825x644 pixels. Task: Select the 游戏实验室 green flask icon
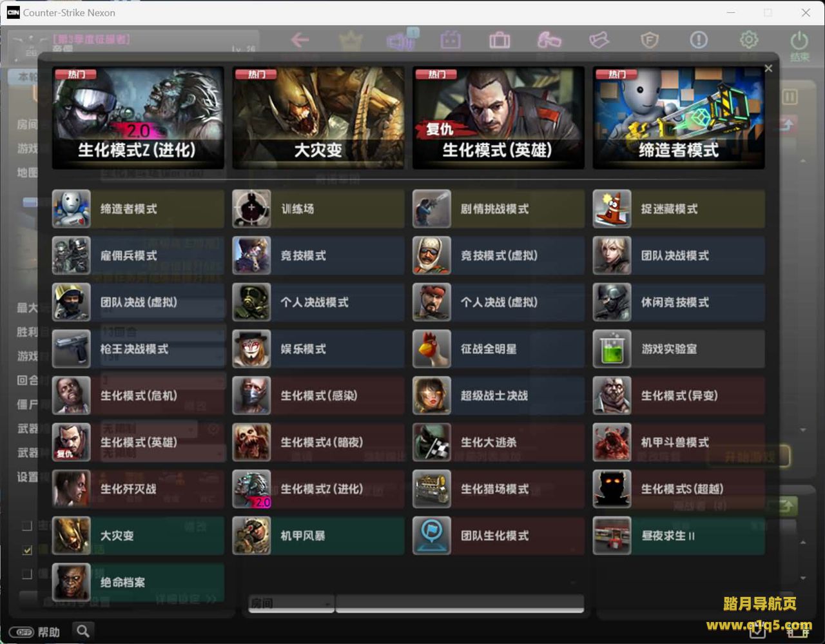click(x=612, y=349)
